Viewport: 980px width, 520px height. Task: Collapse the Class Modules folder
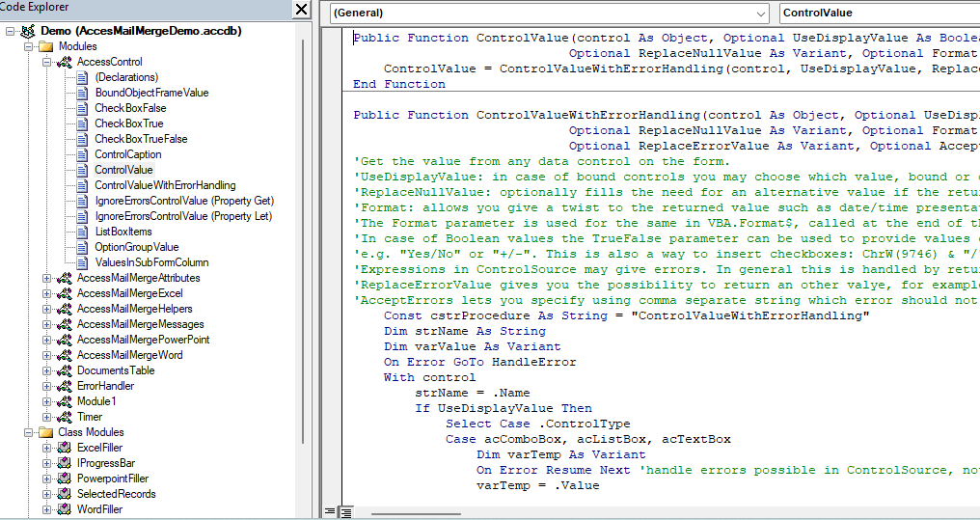click(x=28, y=432)
